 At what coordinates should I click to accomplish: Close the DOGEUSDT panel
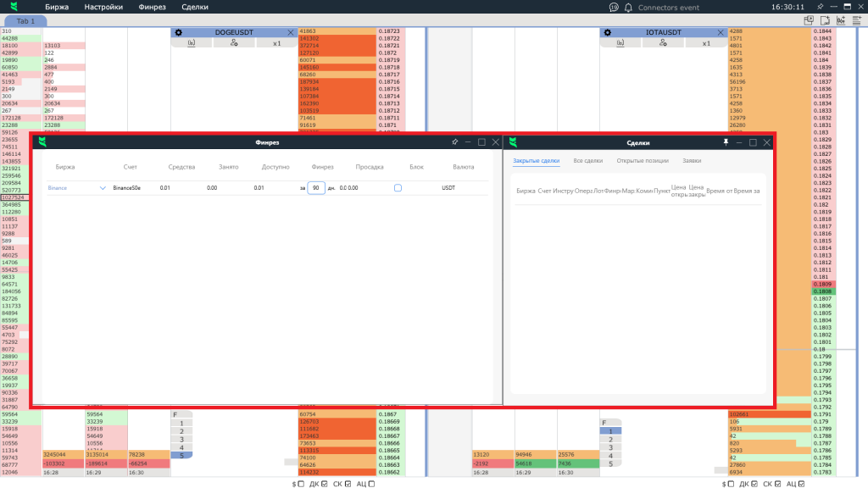[291, 32]
